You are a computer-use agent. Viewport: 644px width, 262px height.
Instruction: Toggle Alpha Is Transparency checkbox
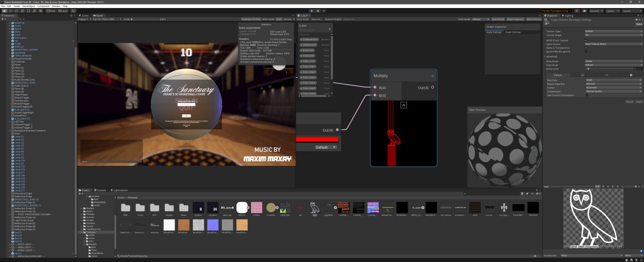click(x=586, y=48)
